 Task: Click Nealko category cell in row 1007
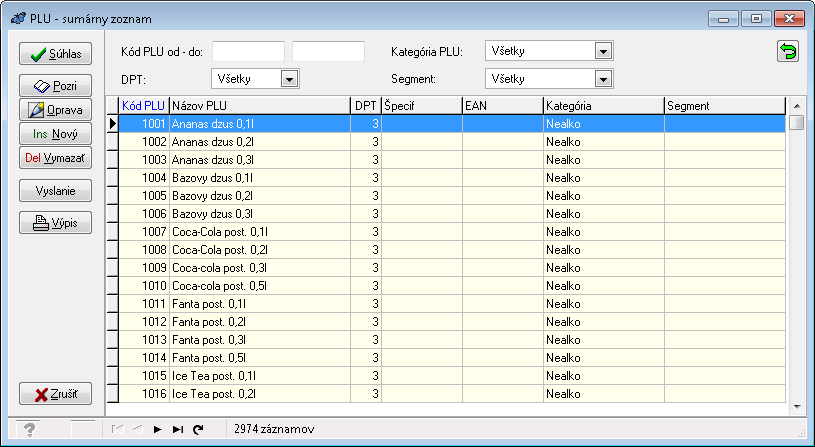(603, 232)
